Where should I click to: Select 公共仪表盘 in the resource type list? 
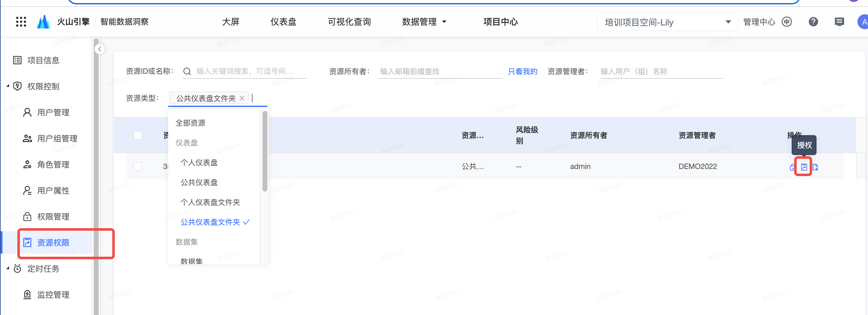pyautogui.click(x=199, y=182)
